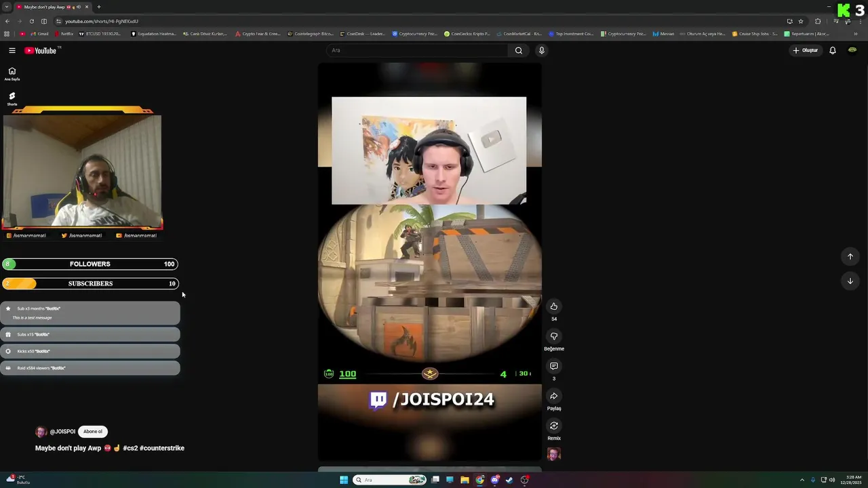Subscribe with the Abone ol button
The width and height of the screenshot is (868, 488).
[x=93, y=432]
